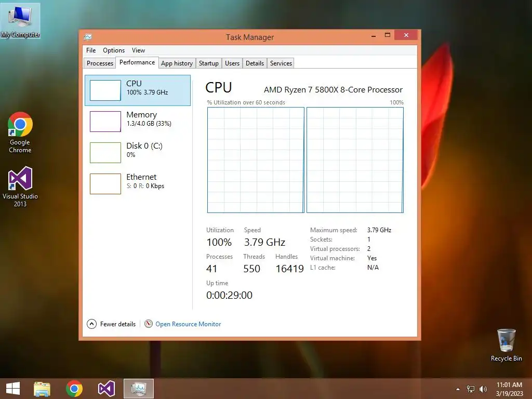
Task: Click the Fewer details label
Action: (x=118, y=324)
